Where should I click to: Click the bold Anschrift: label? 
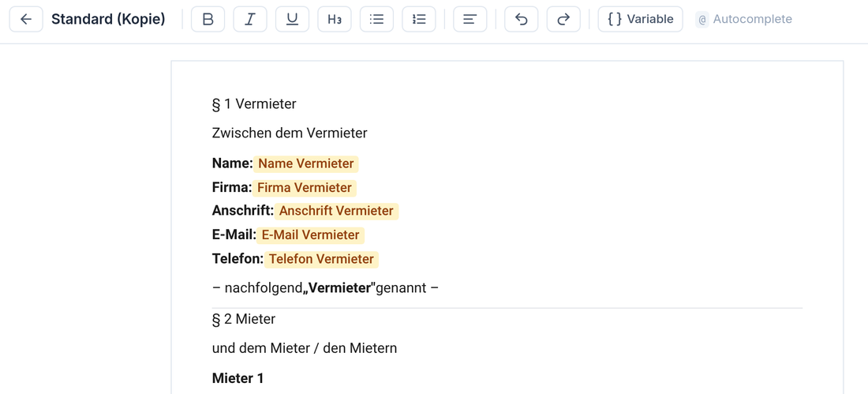coord(242,211)
